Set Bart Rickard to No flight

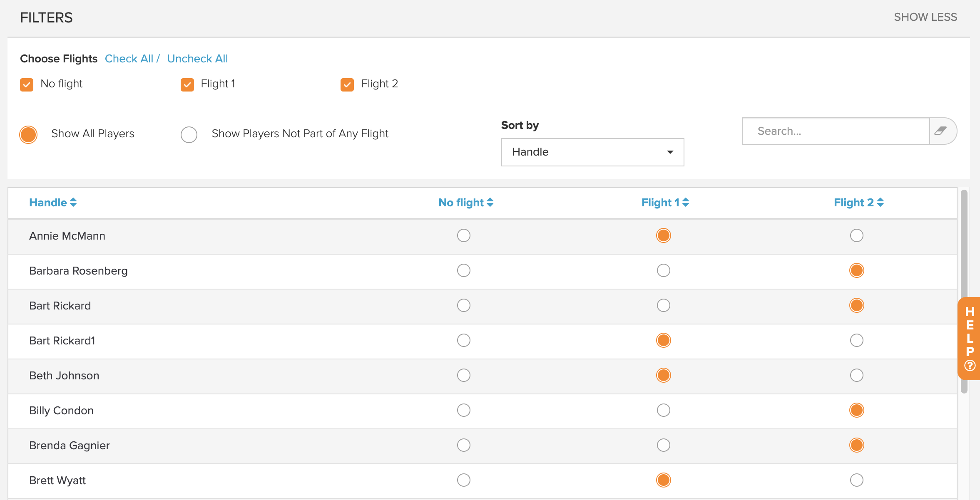(464, 305)
